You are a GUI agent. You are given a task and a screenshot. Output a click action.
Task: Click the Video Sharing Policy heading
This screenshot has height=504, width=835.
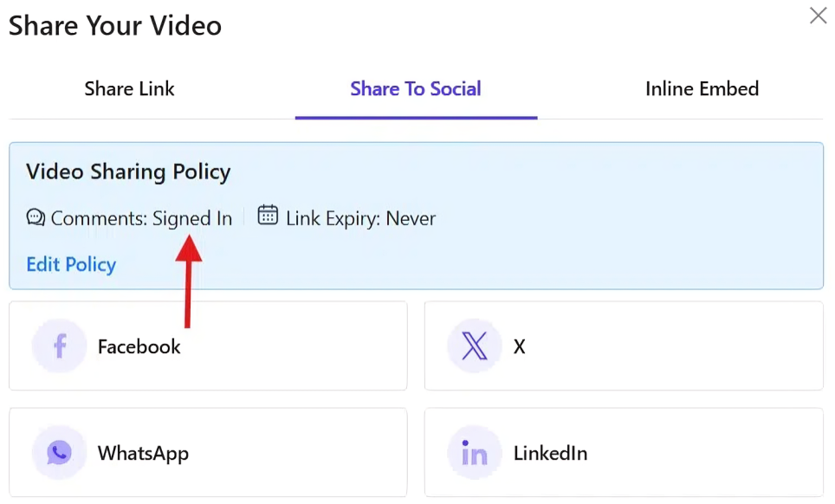tap(128, 171)
